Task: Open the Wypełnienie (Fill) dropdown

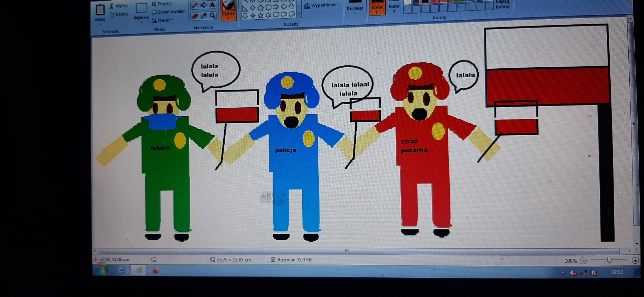Action: (x=322, y=5)
